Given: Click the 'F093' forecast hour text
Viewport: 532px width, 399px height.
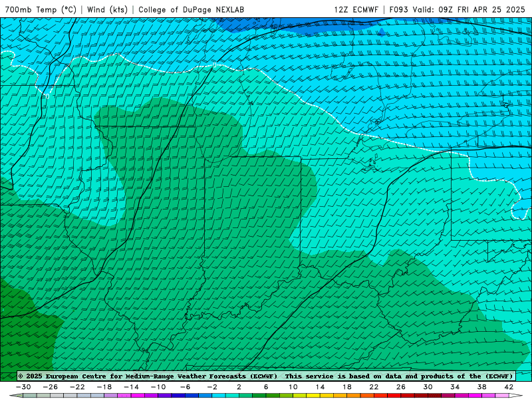Looking at the screenshot, I should point(398,9).
